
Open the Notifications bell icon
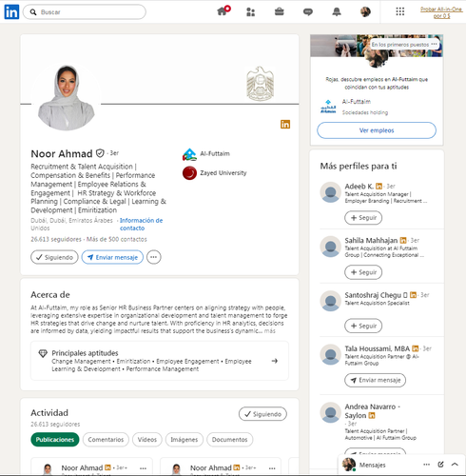pos(337,12)
